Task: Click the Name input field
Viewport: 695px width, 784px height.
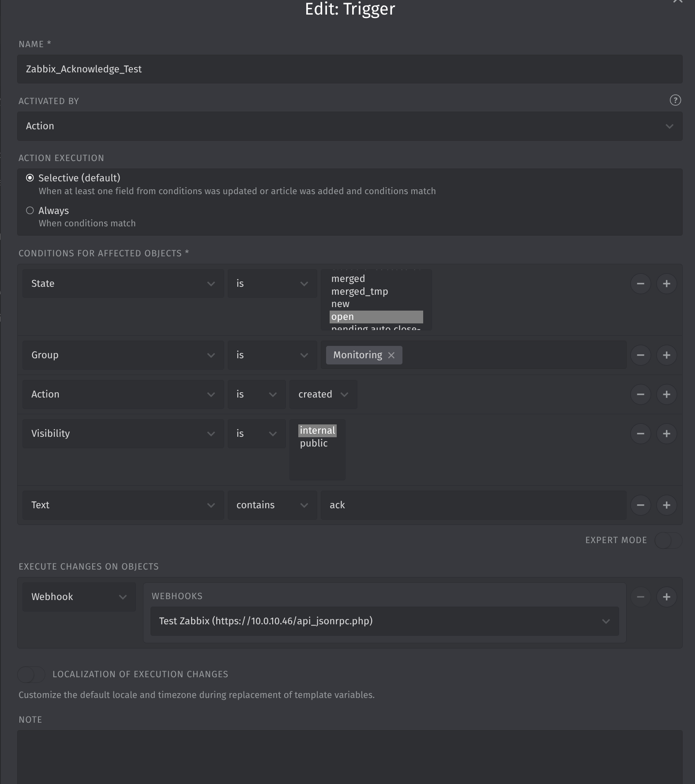Action: (349, 69)
